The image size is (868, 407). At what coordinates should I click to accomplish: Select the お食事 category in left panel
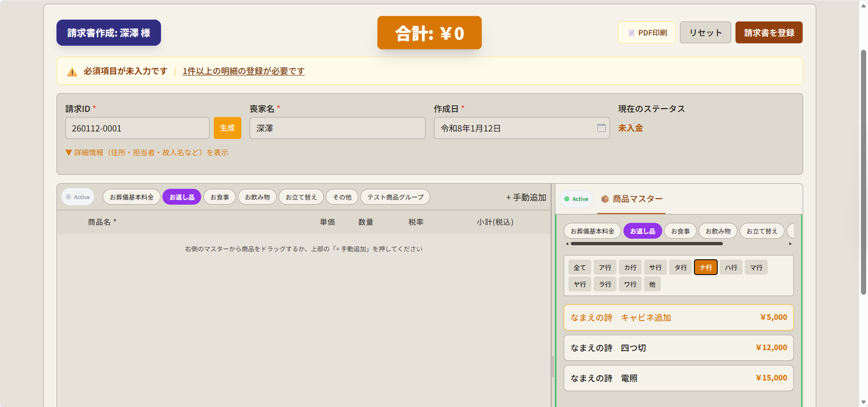[219, 197]
